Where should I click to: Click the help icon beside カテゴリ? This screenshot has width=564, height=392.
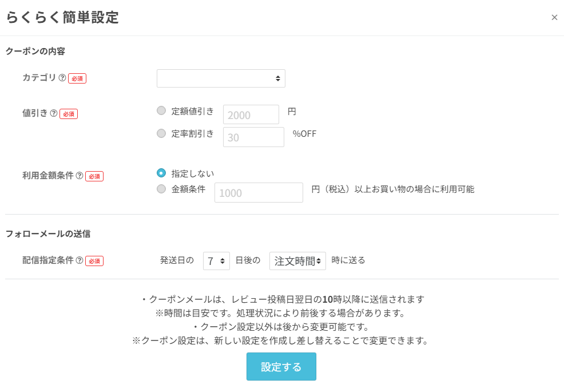pos(62,78)
